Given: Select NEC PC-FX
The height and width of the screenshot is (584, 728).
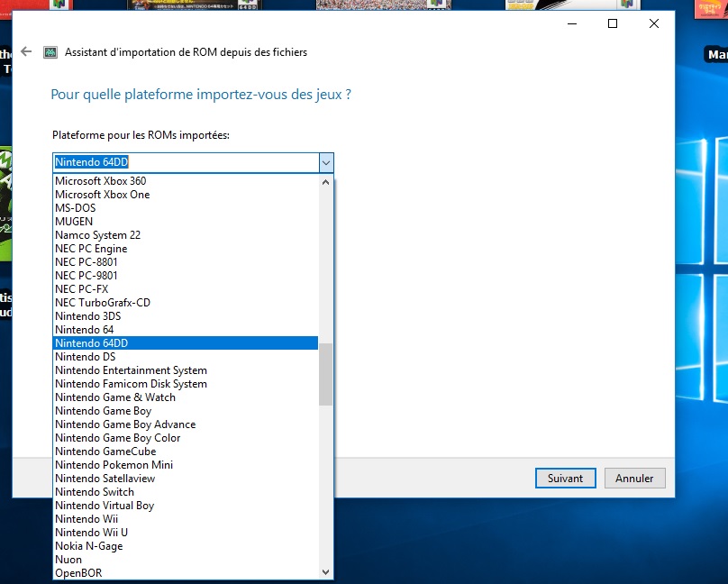Looking at the screenshot, I should coord(186,288).
